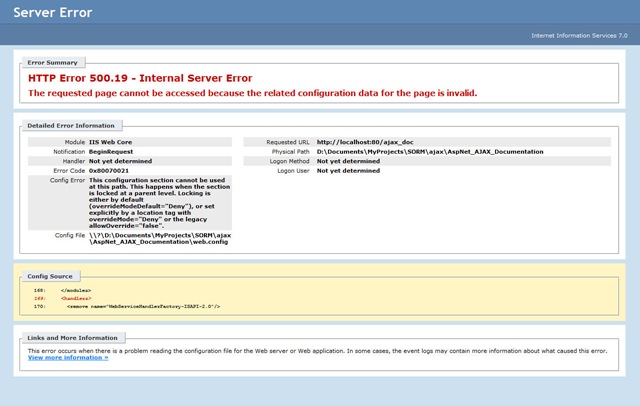Click the 'Module' field label
The image size is (640, 406).
75,142
